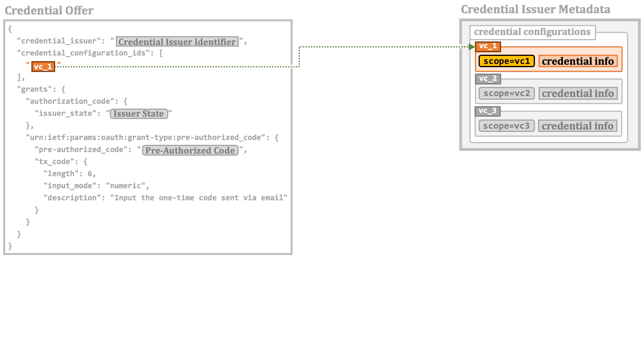
Task: Expand the tx_code object
Action: point(54,161)
